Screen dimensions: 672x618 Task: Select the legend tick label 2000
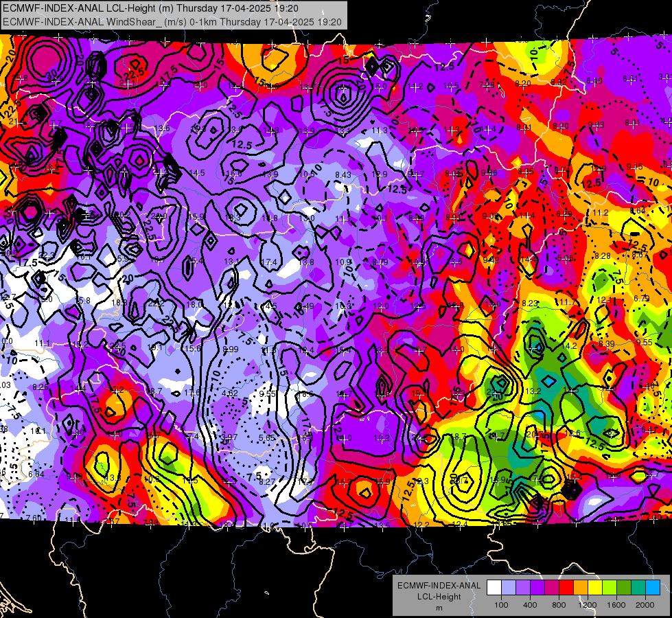click(x=645, y=605)
